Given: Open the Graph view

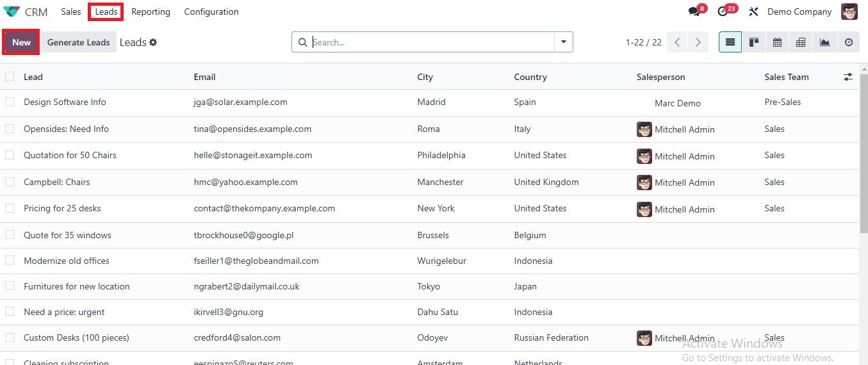Looking at the screenshot, I should click(x=824, y=42).
